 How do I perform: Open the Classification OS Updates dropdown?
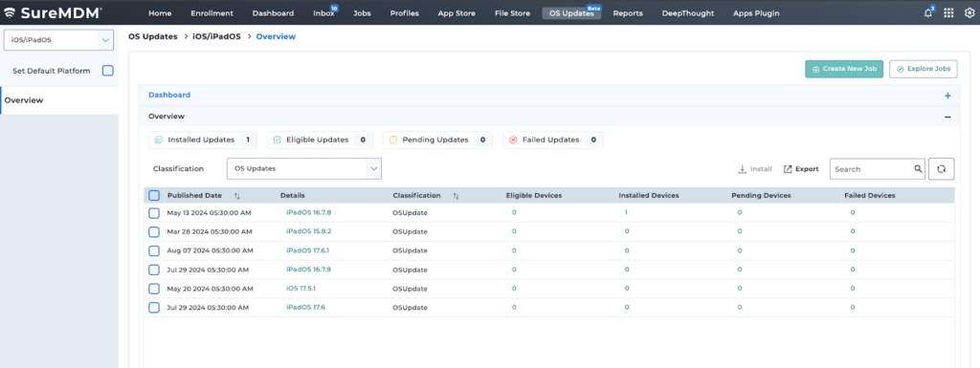(303, 168)
